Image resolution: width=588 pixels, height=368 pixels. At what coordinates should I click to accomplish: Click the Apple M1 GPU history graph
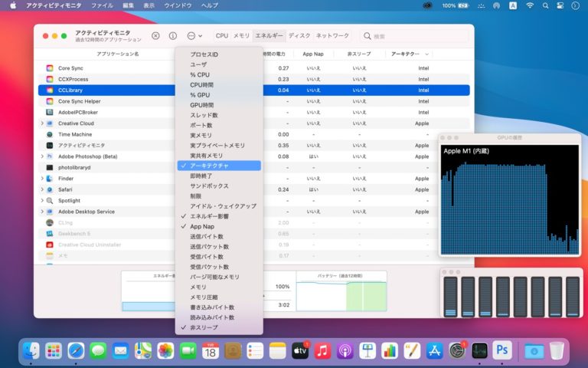(510, 200)
